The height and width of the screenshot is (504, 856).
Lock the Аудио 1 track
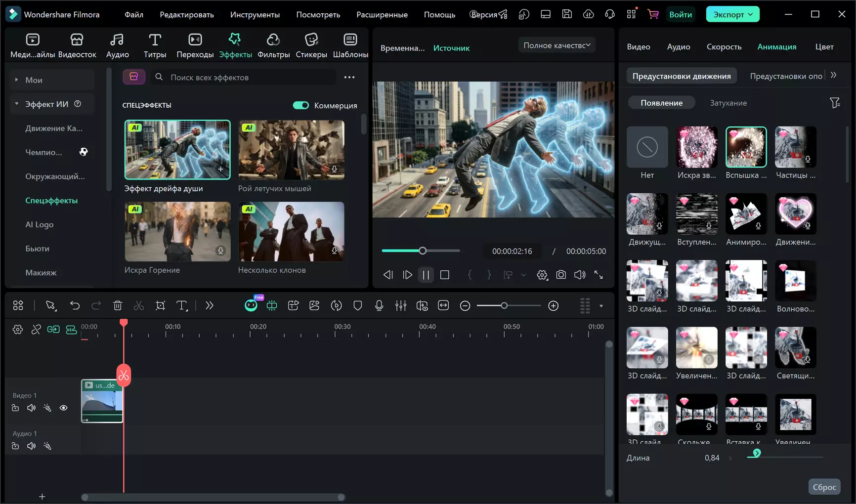[15, 446]
